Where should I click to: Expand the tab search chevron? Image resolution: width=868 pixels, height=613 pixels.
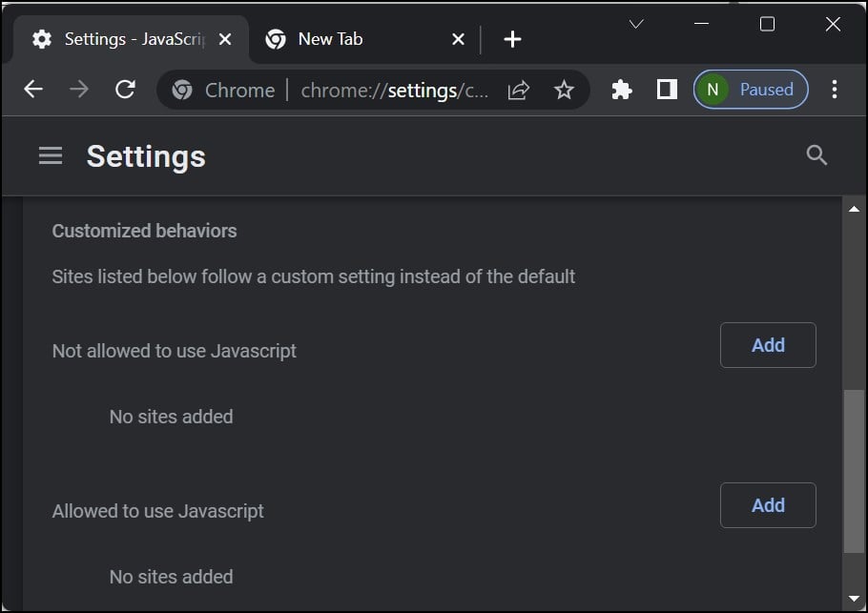pos(636,24)
